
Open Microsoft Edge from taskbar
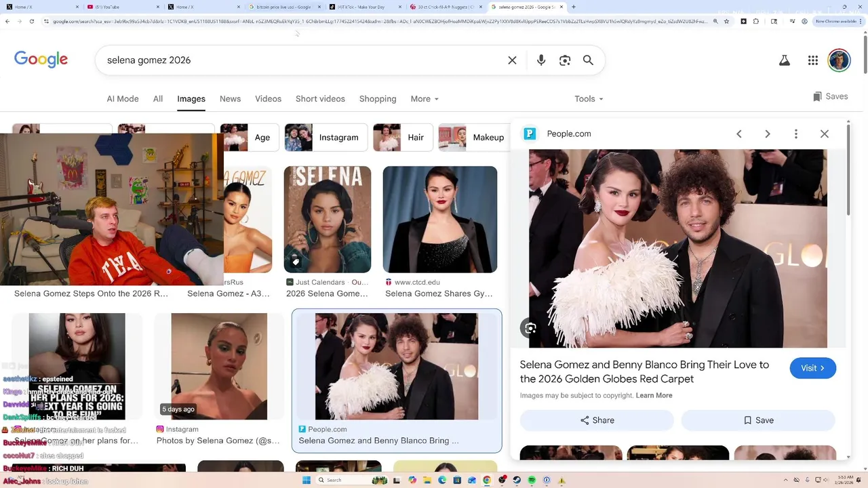(442, 480)
